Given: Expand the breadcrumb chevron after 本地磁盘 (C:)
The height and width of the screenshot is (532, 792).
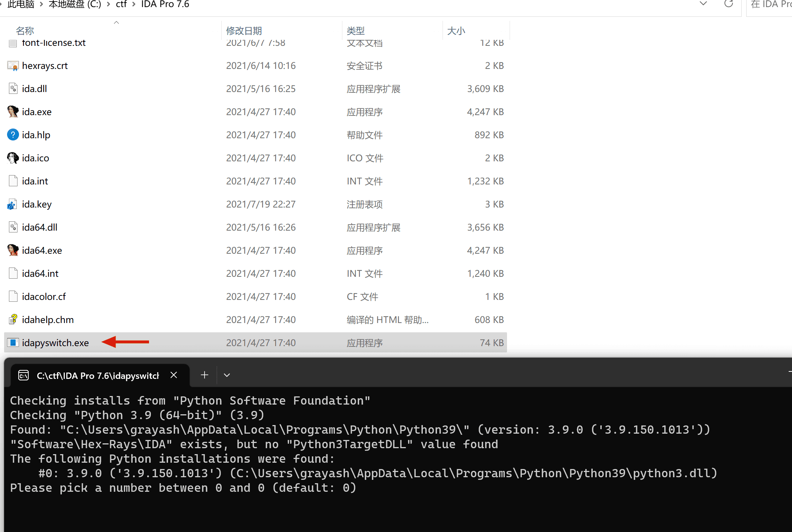Looking at the screenshot, I should point(108,4).
